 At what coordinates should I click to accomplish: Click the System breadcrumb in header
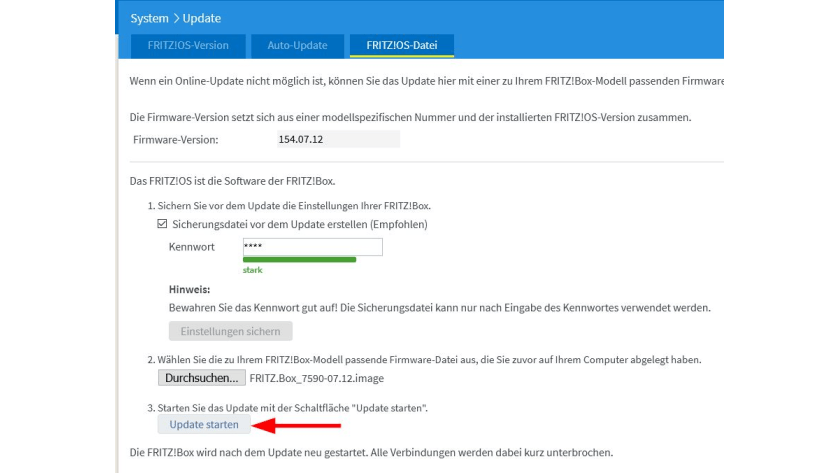[x=149, y=18]
